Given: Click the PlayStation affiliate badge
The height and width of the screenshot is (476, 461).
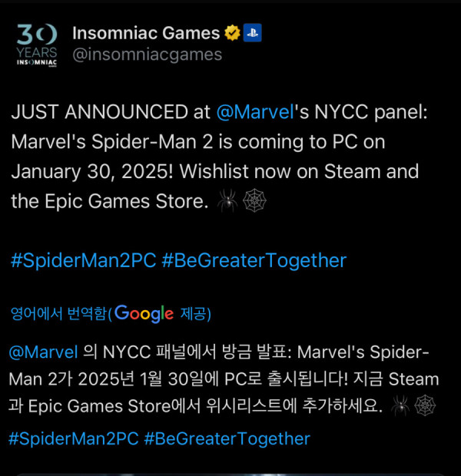Looking at the screenshot, I should click(253, 33).
